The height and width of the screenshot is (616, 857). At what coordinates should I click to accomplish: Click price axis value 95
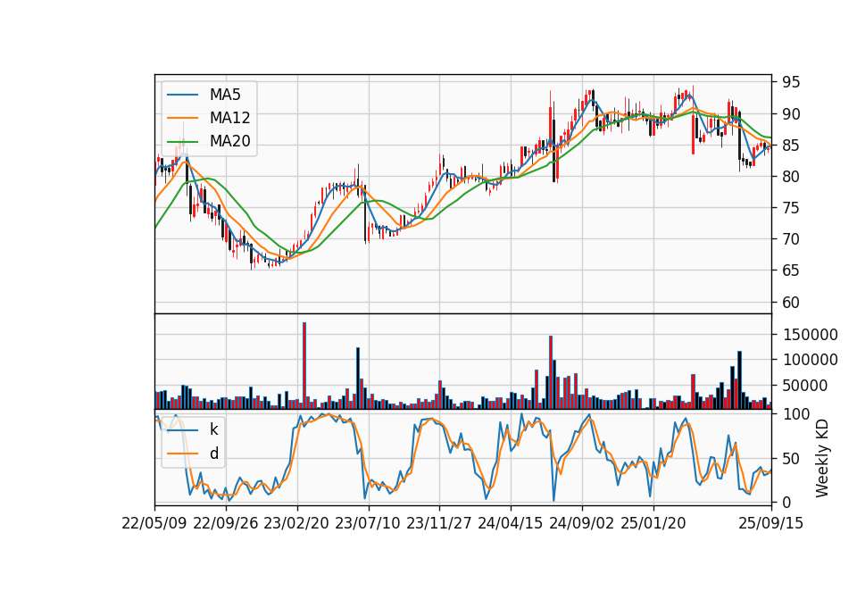(x=791, y=82)
